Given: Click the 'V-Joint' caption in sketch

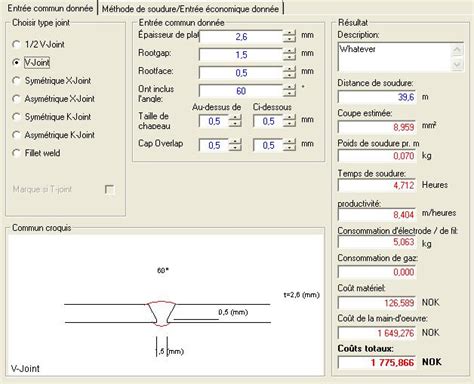Looking at the screenshot, I should [25, 368].
